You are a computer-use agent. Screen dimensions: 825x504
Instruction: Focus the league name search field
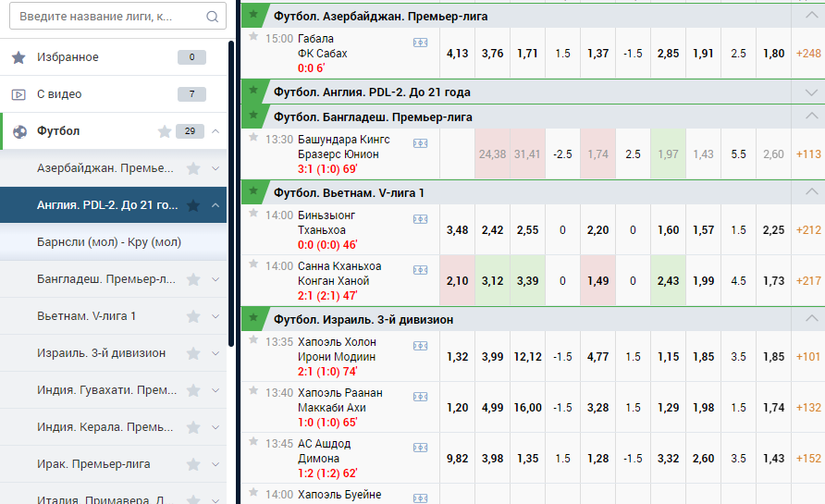(117, 16)
